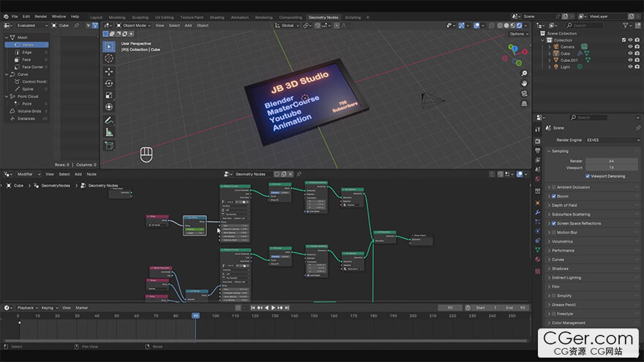644x362 pixels.
Task: Activate the Measure tool
Action: click(109, 132)
